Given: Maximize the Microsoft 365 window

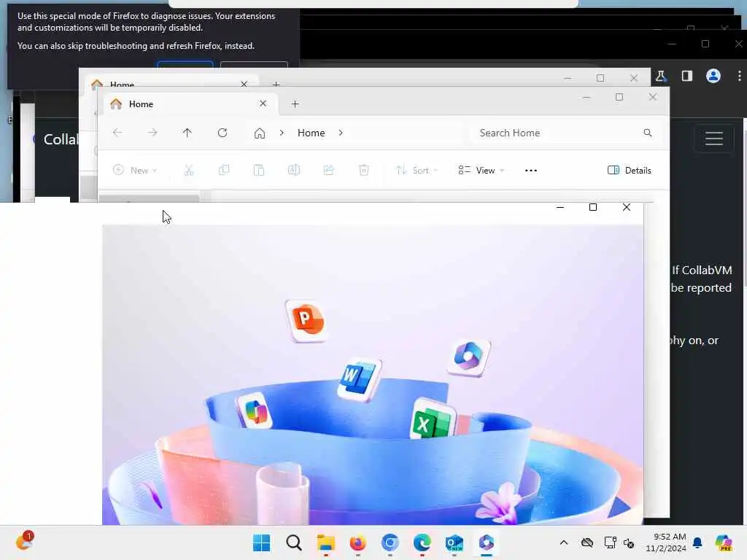Looking at the screenshot, I should point(593,207).
